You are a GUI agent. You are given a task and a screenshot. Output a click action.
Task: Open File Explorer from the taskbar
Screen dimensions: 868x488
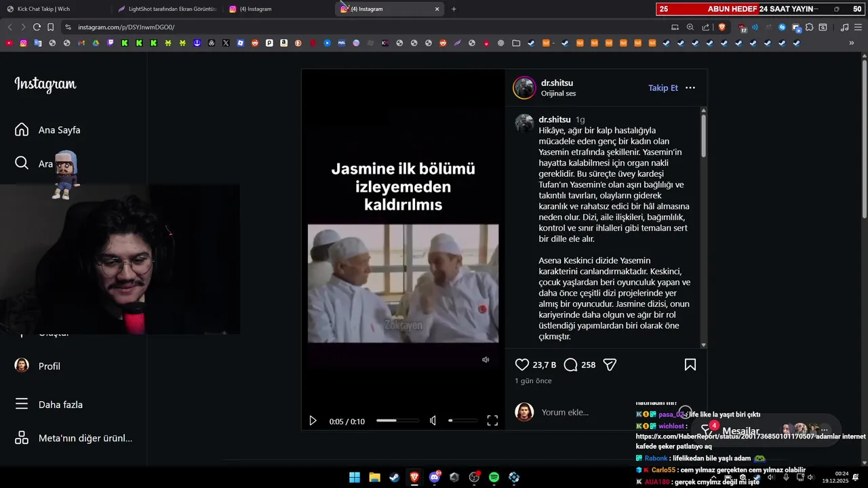(x=374, y=477)
